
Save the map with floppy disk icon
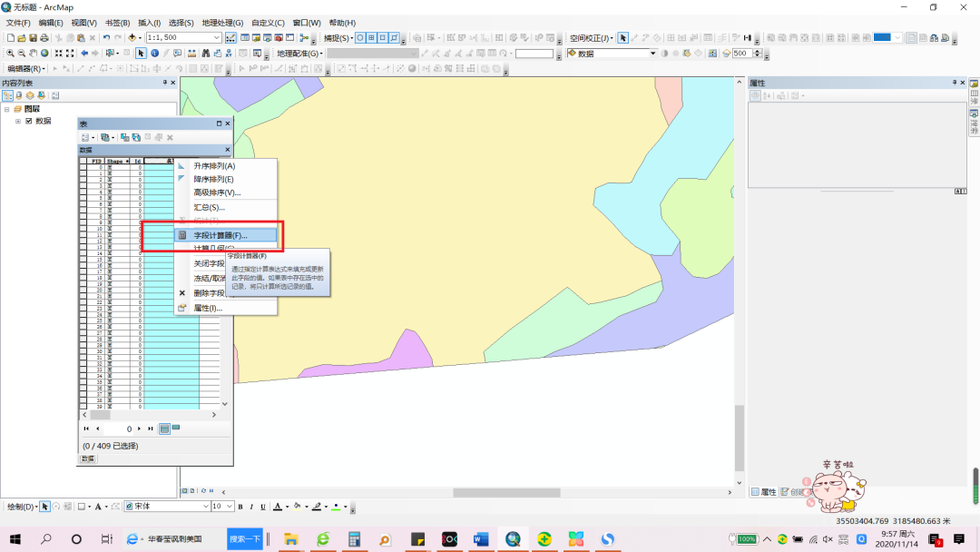tap(34, 38)
